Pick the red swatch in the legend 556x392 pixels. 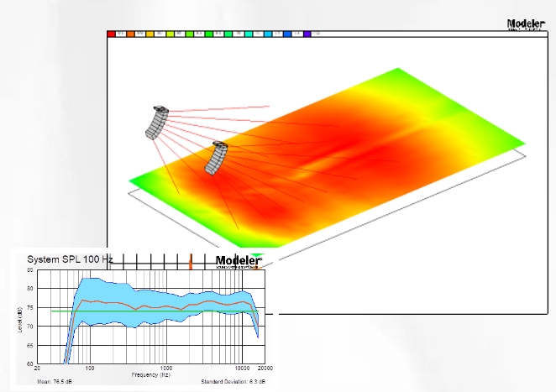pos(111,34)
